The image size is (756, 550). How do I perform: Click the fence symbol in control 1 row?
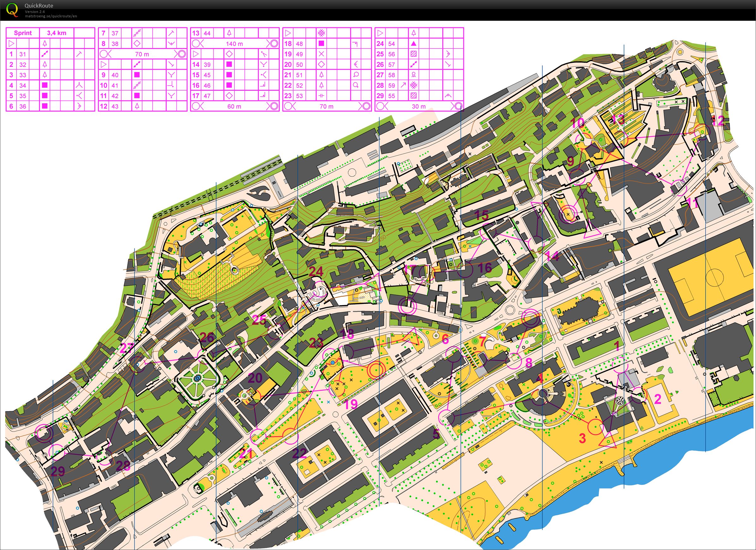tap(45, 54)
